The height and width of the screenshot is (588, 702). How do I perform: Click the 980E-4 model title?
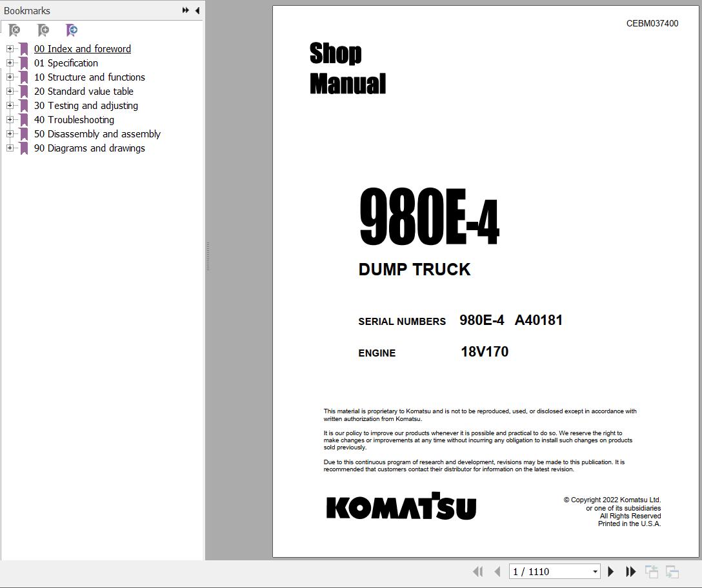[429, 216]
